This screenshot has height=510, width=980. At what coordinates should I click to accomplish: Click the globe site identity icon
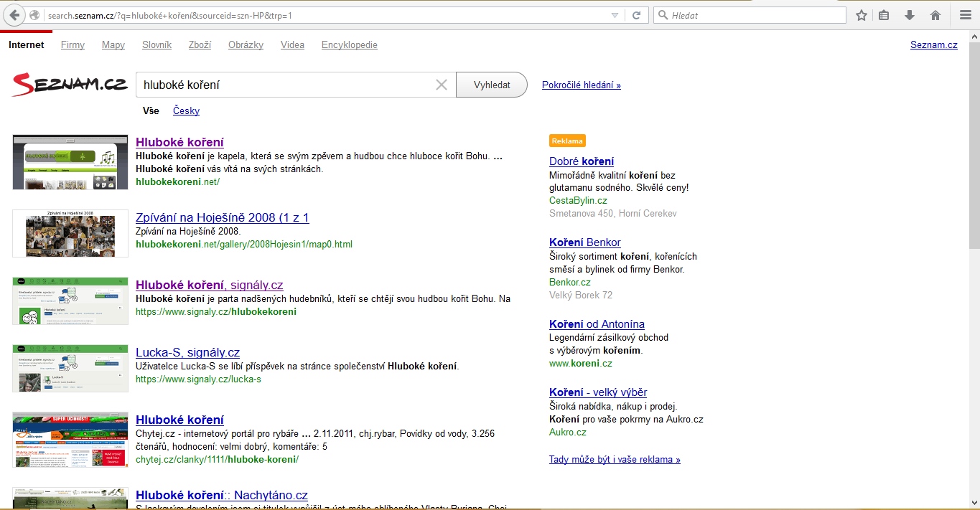coord(34,15)
